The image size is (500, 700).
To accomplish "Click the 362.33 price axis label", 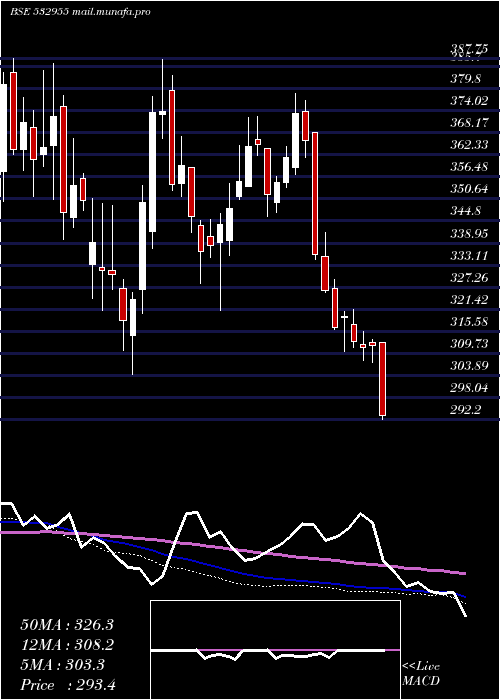I will tap(469, 145).
